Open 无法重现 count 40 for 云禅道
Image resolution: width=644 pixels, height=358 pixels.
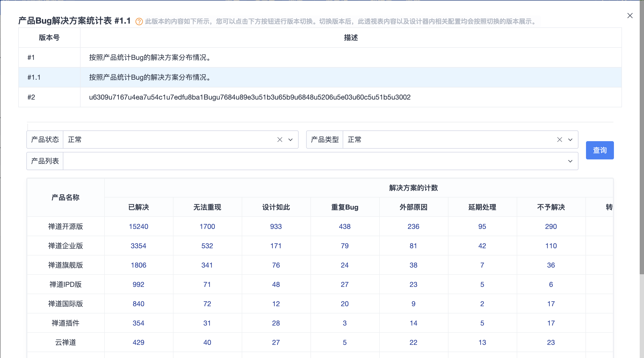tap(207, 342)
